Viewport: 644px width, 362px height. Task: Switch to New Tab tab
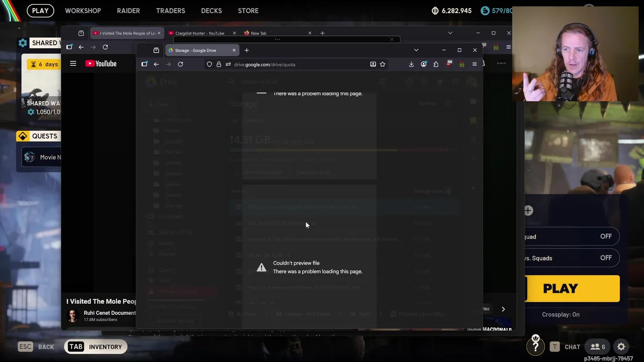tap(278, 33)
